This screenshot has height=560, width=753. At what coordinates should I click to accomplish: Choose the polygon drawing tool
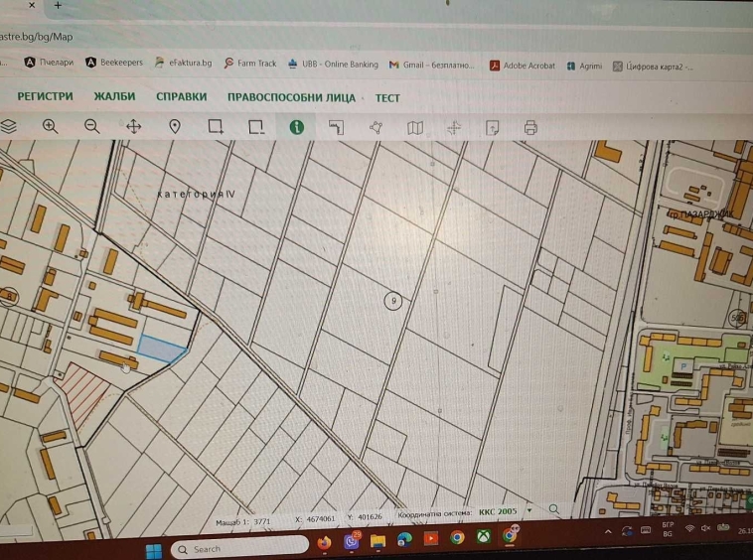click(376, 128)
